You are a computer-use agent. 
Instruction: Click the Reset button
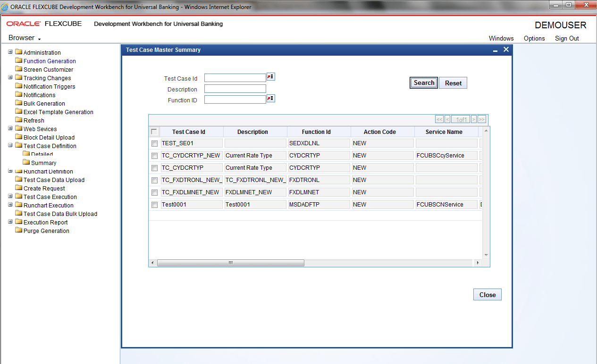(x=453, y=83)
